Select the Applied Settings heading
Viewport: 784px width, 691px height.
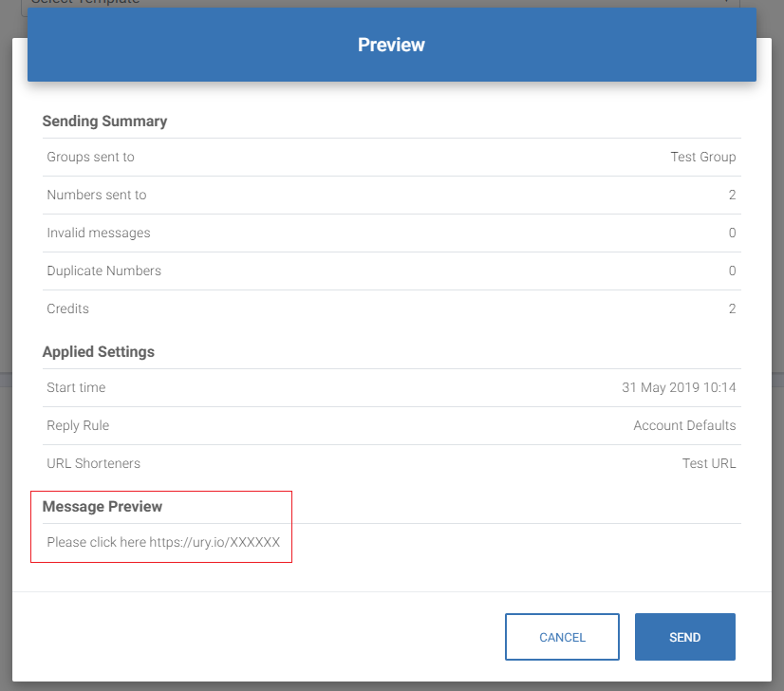coord(98,351)
